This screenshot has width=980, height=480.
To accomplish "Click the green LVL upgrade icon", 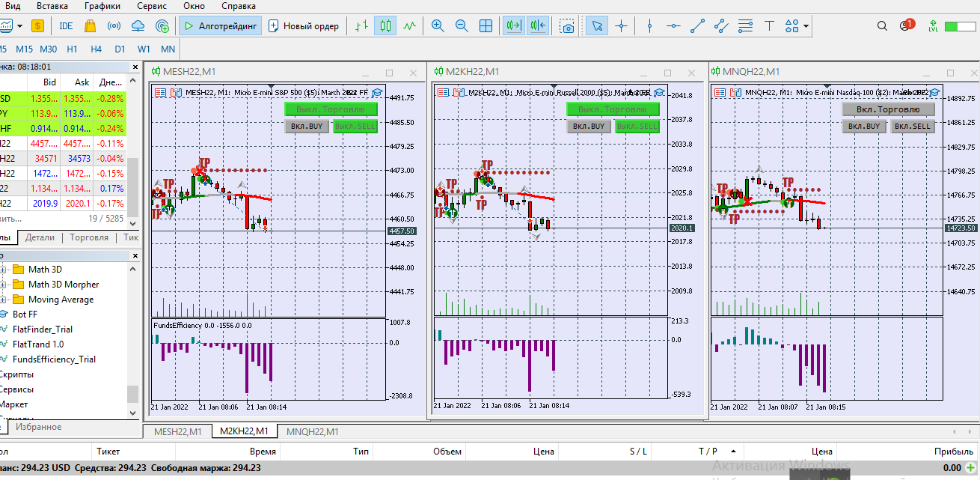I will tap(933, 26).
